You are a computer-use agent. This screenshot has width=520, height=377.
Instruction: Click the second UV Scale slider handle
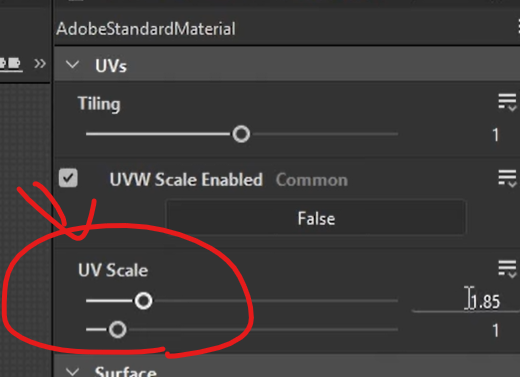(x=118, y=330)
